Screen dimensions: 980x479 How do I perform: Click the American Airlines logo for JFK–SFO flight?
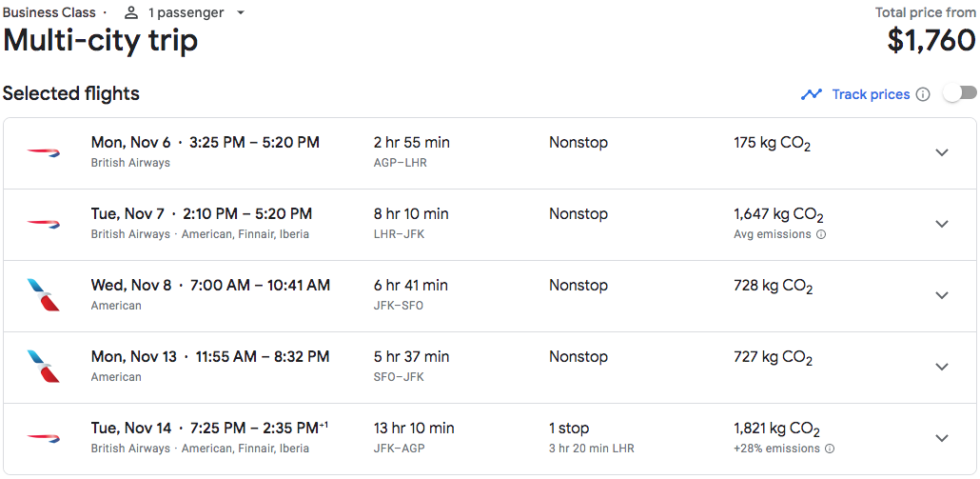pos(43,295)
